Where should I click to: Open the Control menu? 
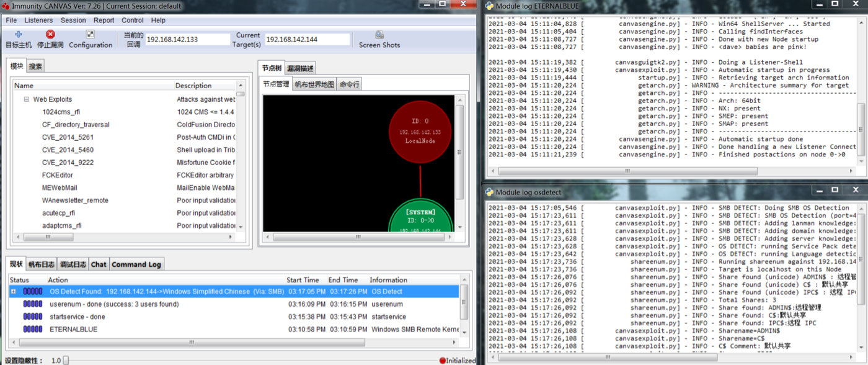point(133,20)
